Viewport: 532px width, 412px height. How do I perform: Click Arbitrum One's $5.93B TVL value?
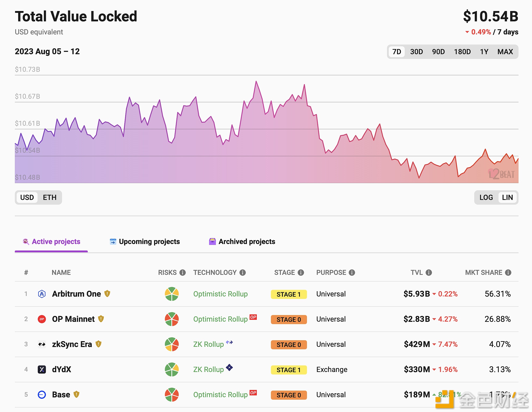pos(416,294)
